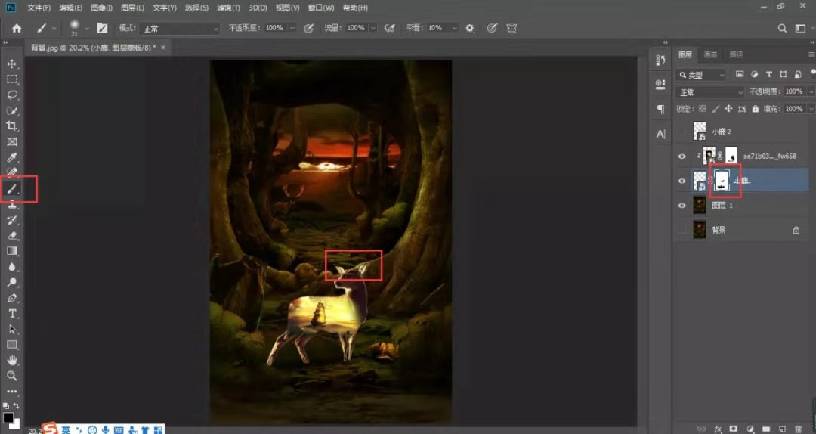Open the 文件(F) menu
The width and height of the screenshot is (816, 434).
pos(39,8)
